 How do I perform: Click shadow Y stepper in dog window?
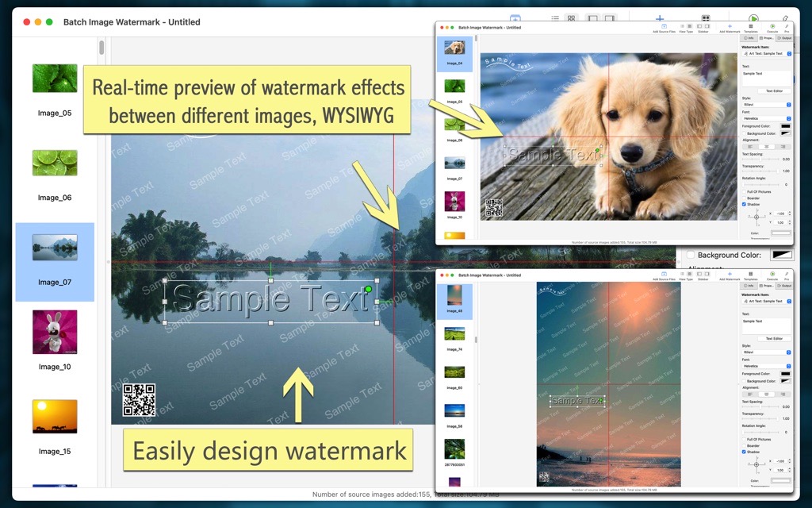coord(790,222)
